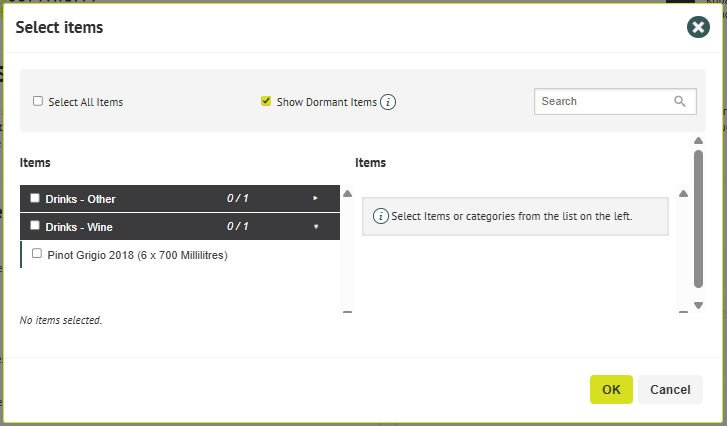Click the dialog's vertical scrollbar thumb
The width and height of the screenshot is (727, 426).
click(x=698, y=219)
